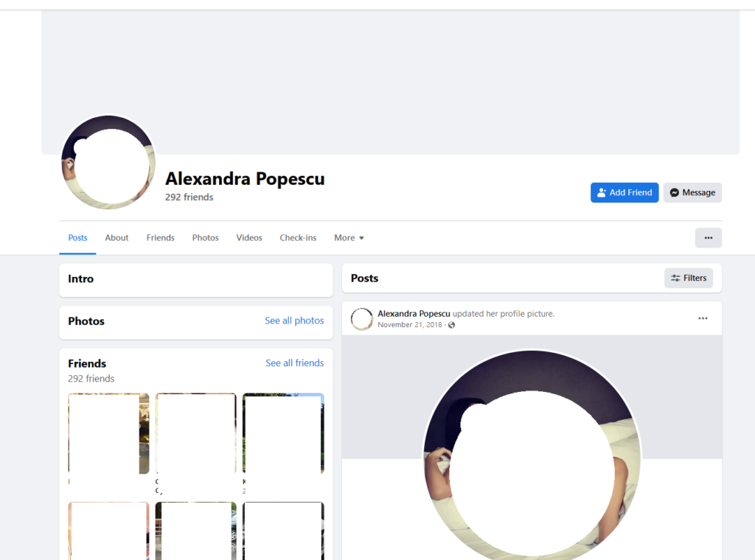Click the public globe audience icon

(x=451, y=325)
